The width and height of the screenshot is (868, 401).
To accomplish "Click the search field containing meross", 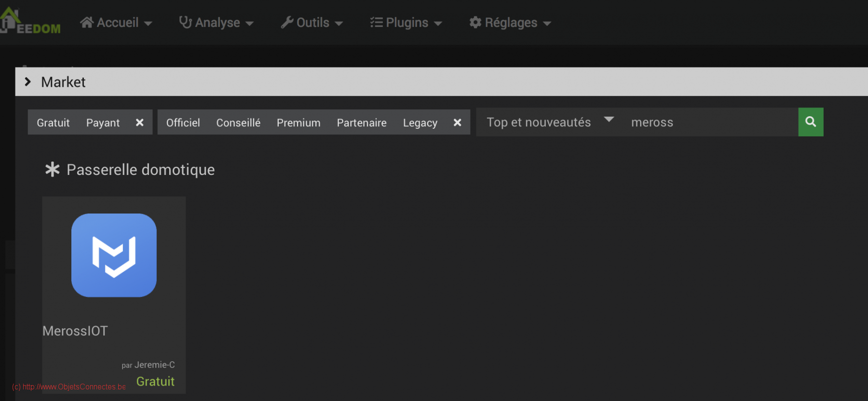I will pyautogui.click(x=710, y=122).
